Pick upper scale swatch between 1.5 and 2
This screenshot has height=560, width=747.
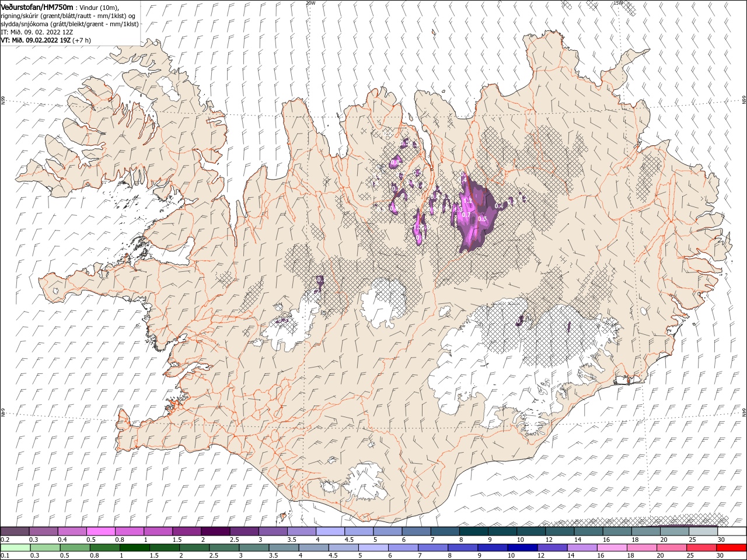click(187, 531)
